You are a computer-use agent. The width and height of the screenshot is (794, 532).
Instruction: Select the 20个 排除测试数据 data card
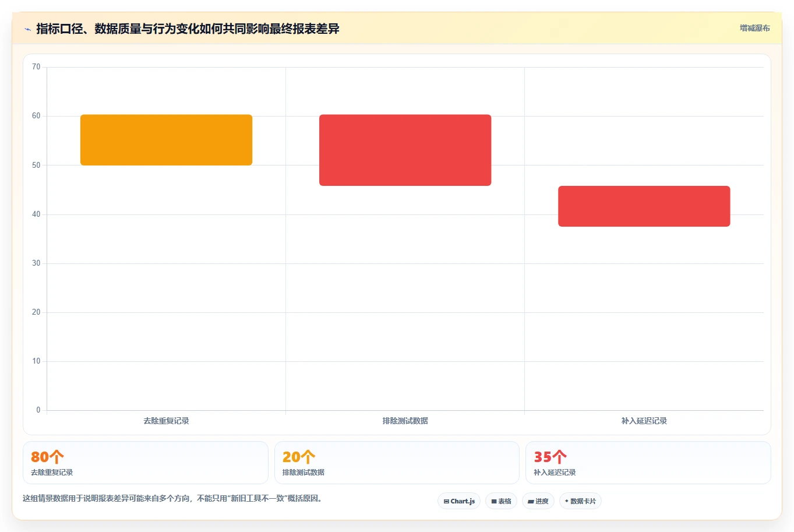tap(397, 463)
